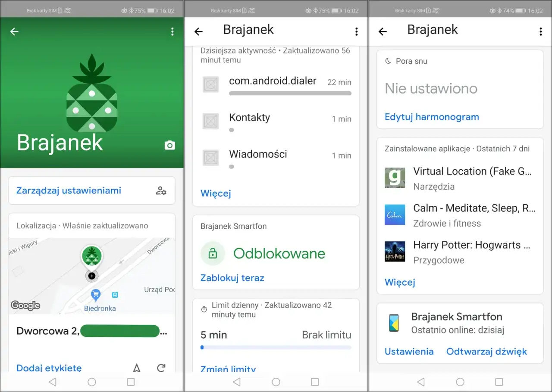Screen dimensions: 552x392
Task: Tap the Android back button under the green screen
Action: tap(53, 382)
